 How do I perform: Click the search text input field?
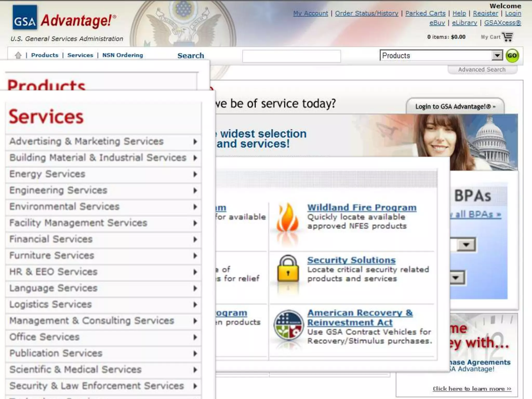coord(291,56)
